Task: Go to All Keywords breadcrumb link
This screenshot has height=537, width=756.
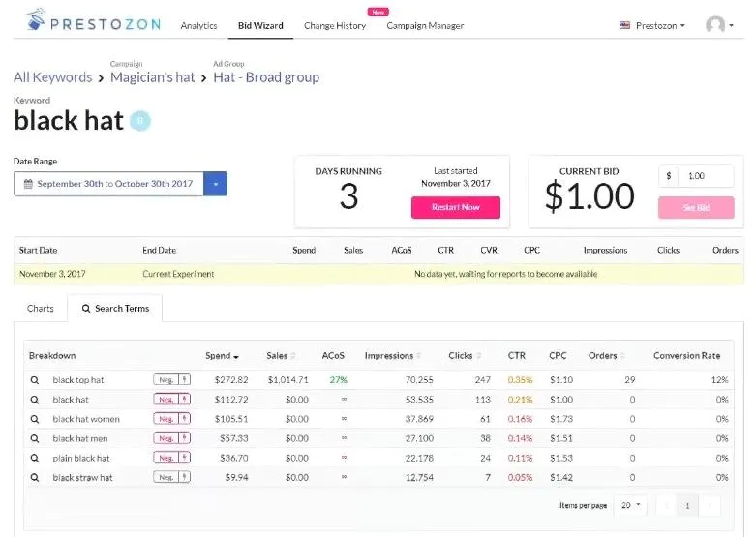Action: pyautogui.click(x=52, y=77)
